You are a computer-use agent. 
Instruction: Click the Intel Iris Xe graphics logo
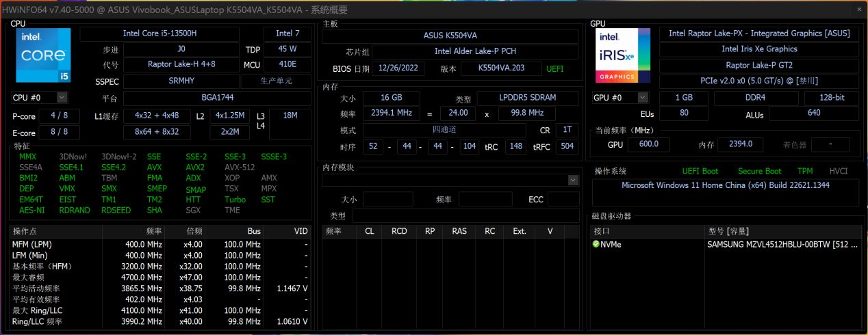click(622, 56)
